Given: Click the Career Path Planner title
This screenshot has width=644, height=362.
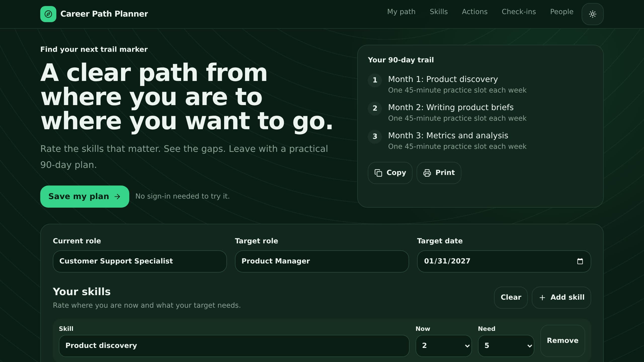Looking at the screenshot, I should pos(104,14).
